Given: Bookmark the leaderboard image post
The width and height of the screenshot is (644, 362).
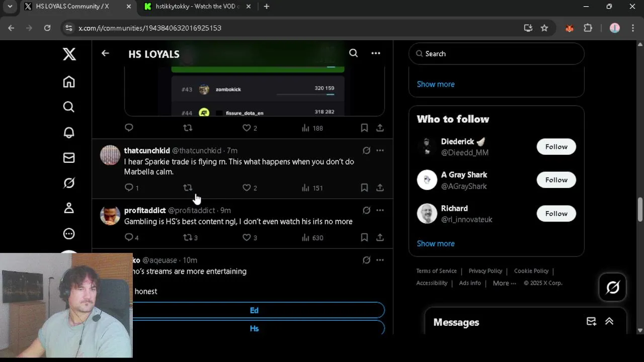Looking at the screenshot, I should pos(364,128).
